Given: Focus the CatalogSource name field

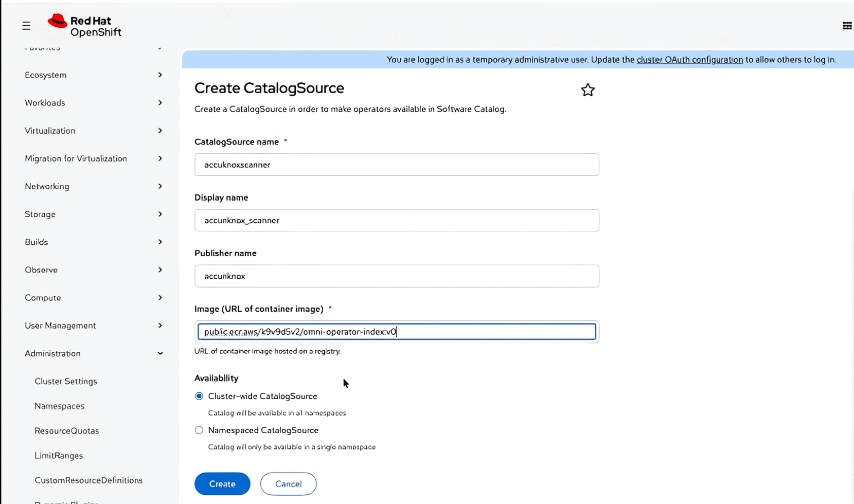Looking at the screenshot, I should click(397, 165).
